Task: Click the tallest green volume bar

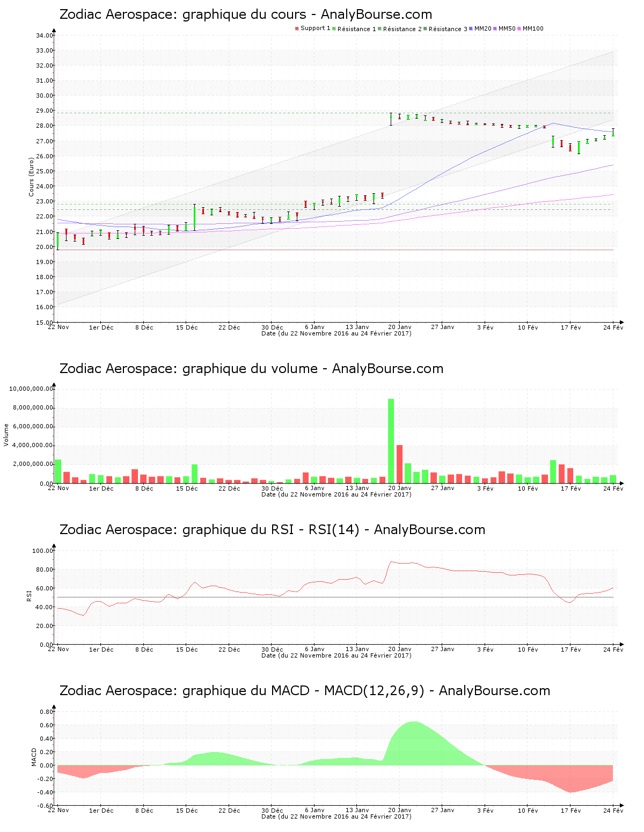Action: pos(391,441)
